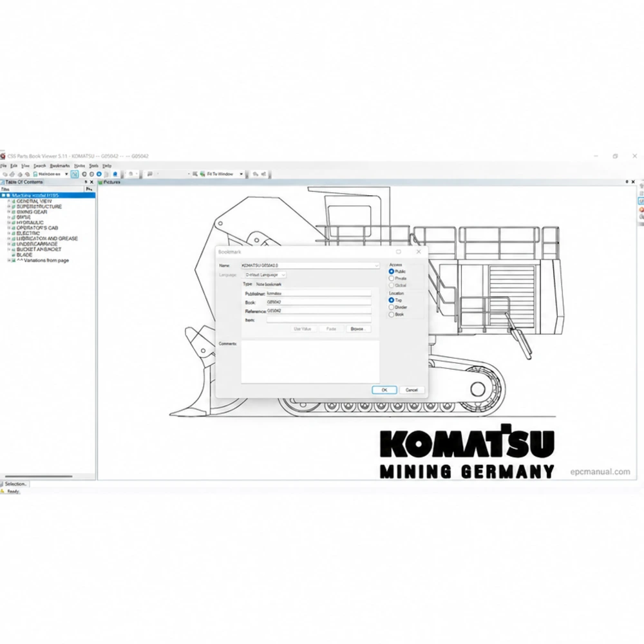Close the Bookmark dialog with the X
Image resolution: width=644 pixels, height=644 pixels.
point(419,252)
